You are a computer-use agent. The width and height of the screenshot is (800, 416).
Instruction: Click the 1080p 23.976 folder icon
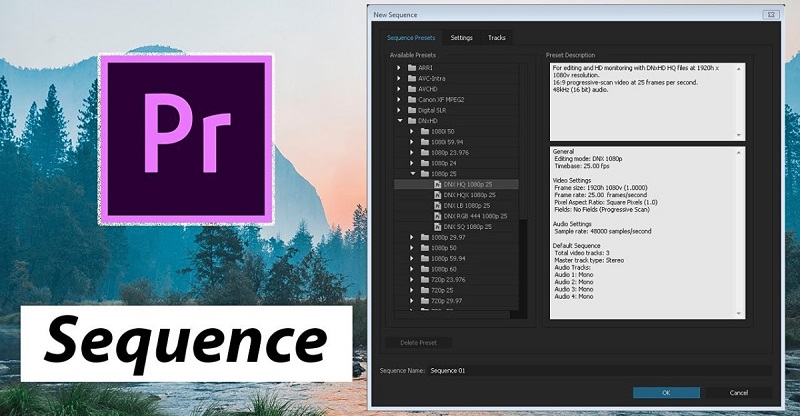point(424,153)
